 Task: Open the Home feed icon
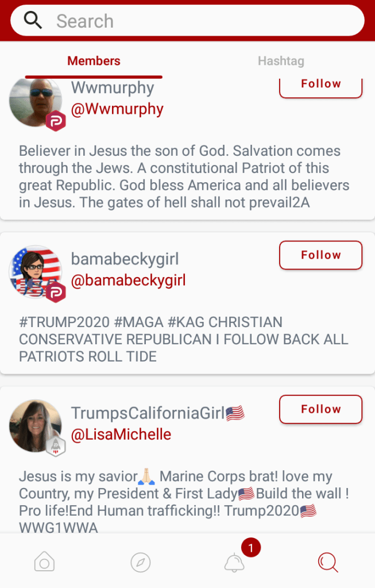coord(44,562)
